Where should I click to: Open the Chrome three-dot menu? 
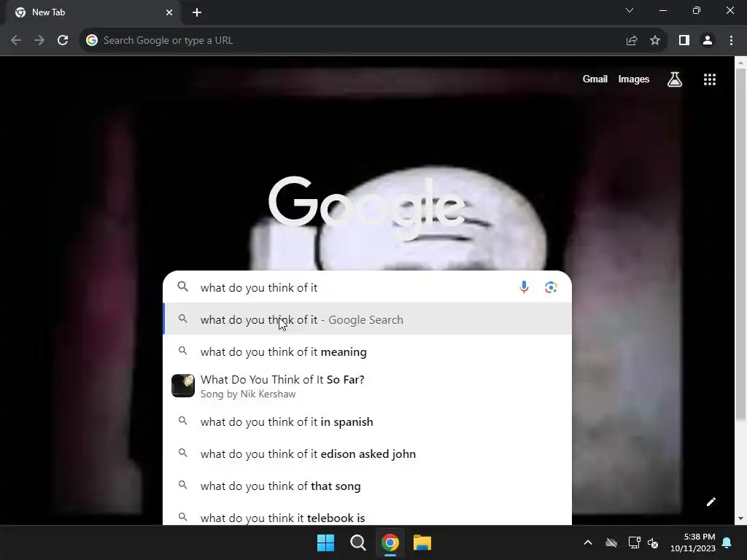(731, 41)
